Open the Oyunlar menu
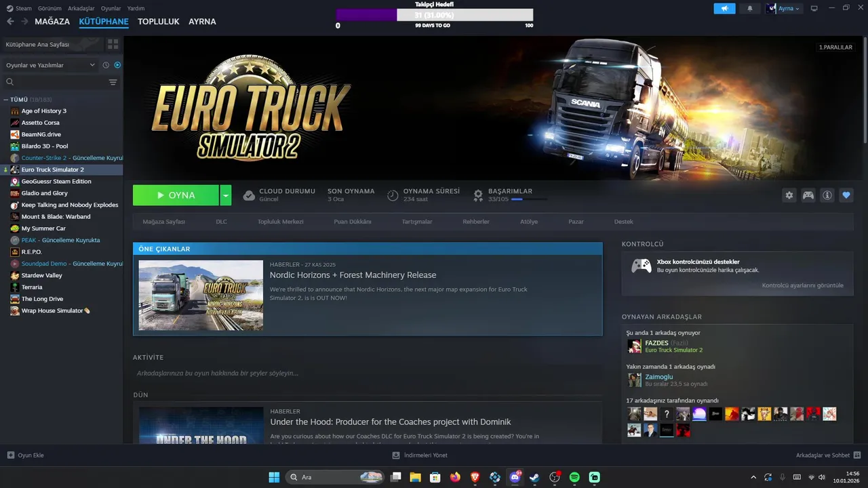Image resolution: width=868 pixels, height=488 pixels. click(x=111, y=9)
